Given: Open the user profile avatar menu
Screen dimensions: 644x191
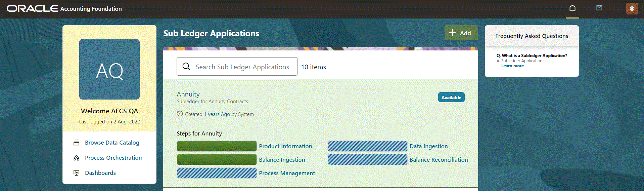Looking at the screenshot, I should click(x=632, y=8).
